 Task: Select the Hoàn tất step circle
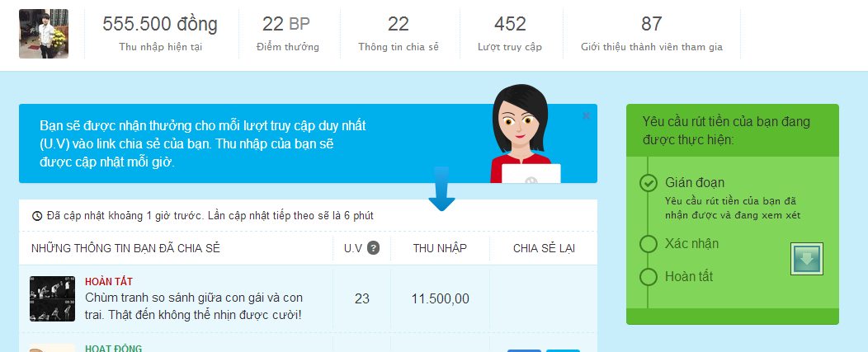[649, 277]
